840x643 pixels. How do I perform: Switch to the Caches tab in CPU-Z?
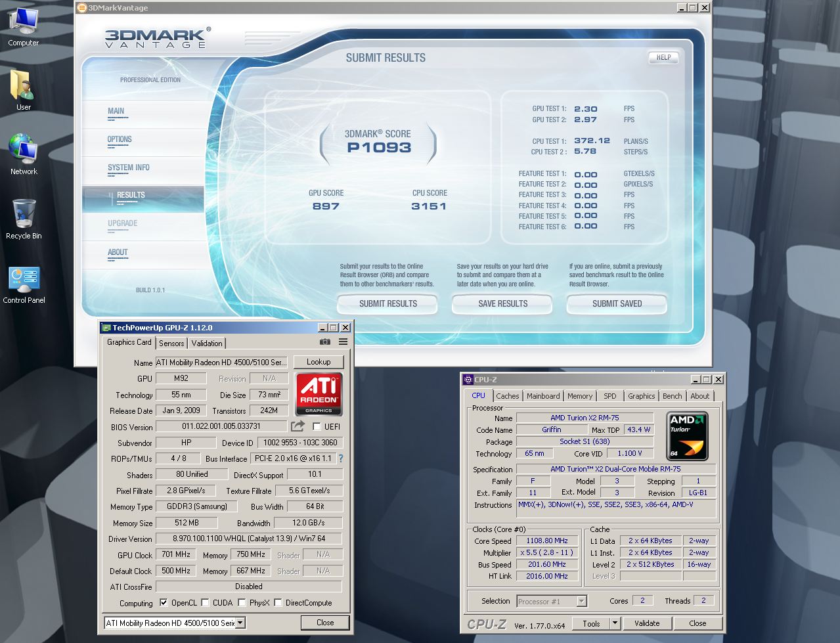point(508,396)
